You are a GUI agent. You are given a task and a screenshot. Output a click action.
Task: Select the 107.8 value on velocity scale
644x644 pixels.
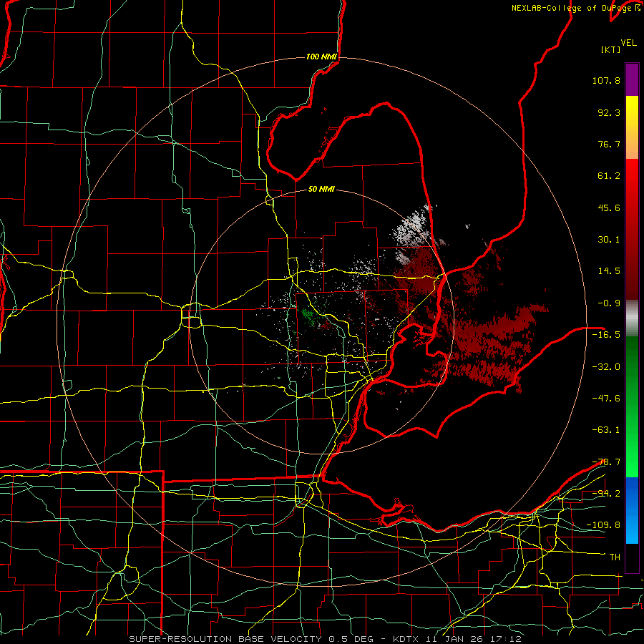coord(606,80)
